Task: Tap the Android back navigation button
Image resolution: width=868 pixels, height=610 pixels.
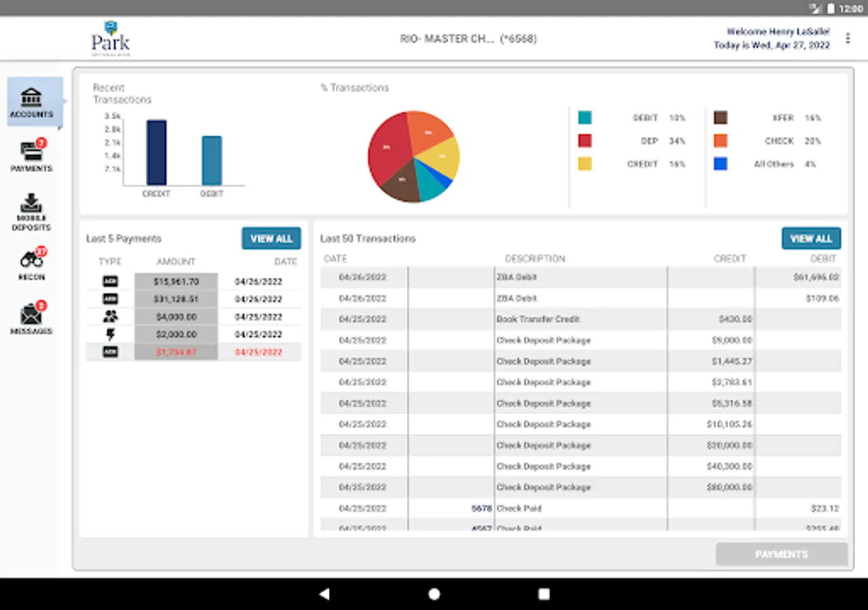Action: pyautogui.click(x=324, y=594)
